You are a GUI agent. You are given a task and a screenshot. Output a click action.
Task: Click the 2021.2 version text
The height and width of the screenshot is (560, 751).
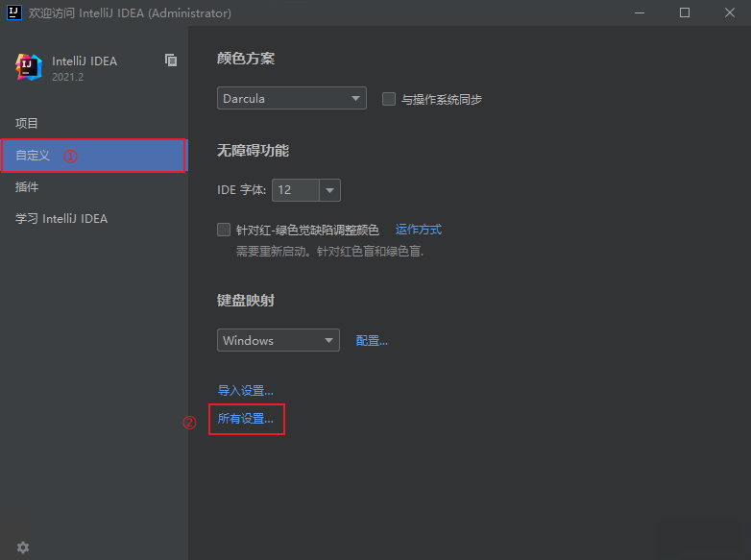67,77
